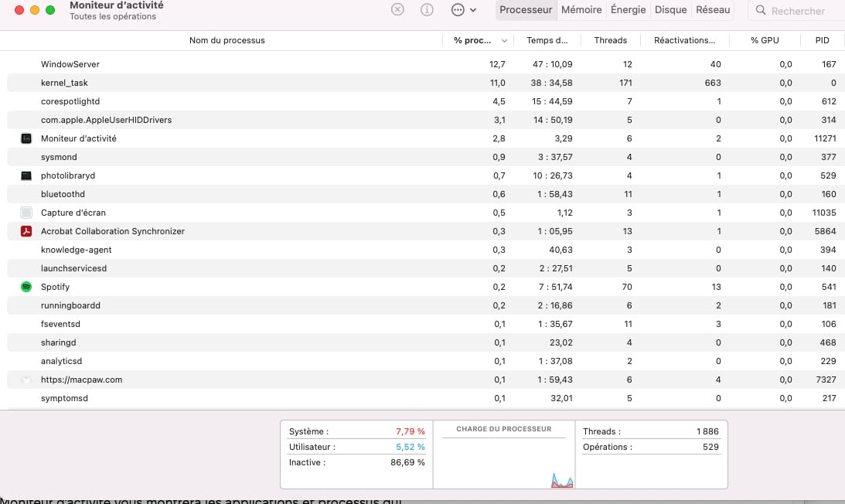Toggle sort chevron in % proc column
Viewport: 845px width, 504px height.
coord(504,41)
